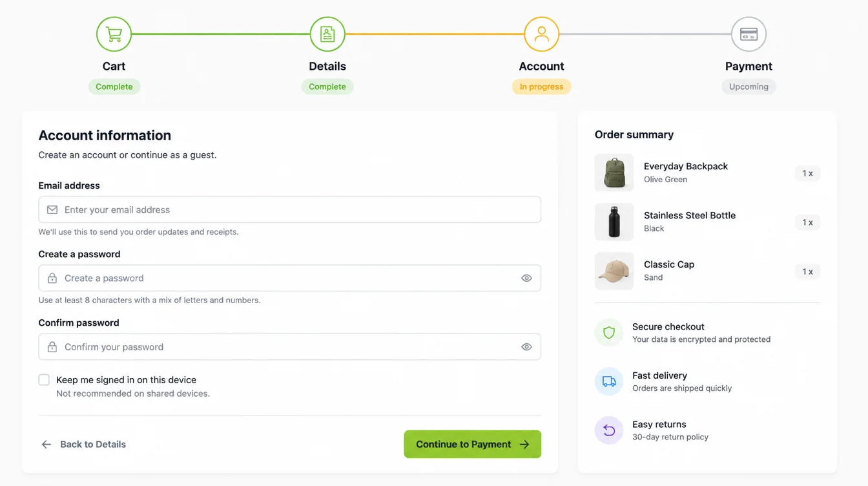Click the Account step label

click(x=541, y=67)
